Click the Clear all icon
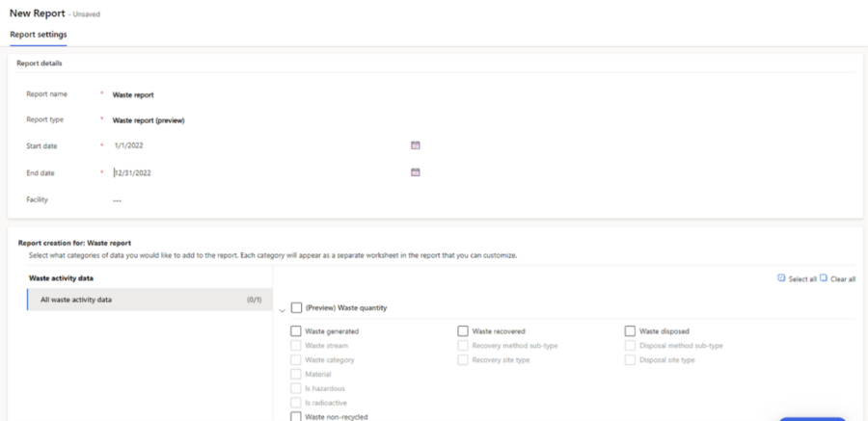Viewport: 868px width, 421px height. coord(824,278)
